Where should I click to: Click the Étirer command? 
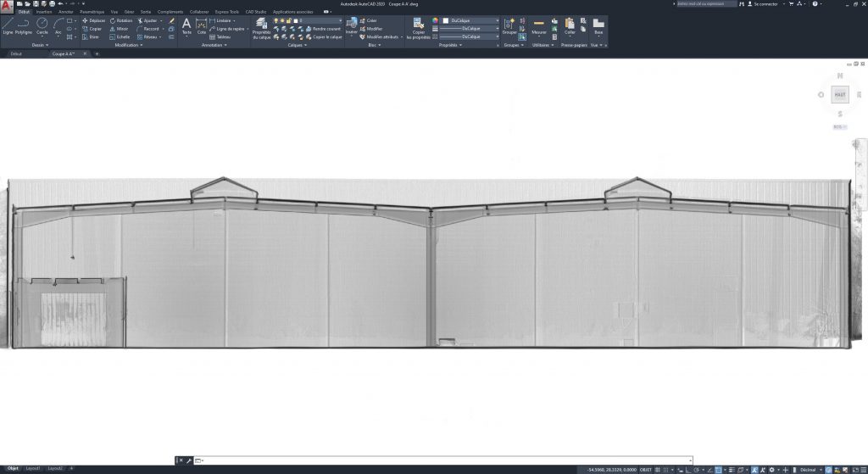tap(91, 37)
